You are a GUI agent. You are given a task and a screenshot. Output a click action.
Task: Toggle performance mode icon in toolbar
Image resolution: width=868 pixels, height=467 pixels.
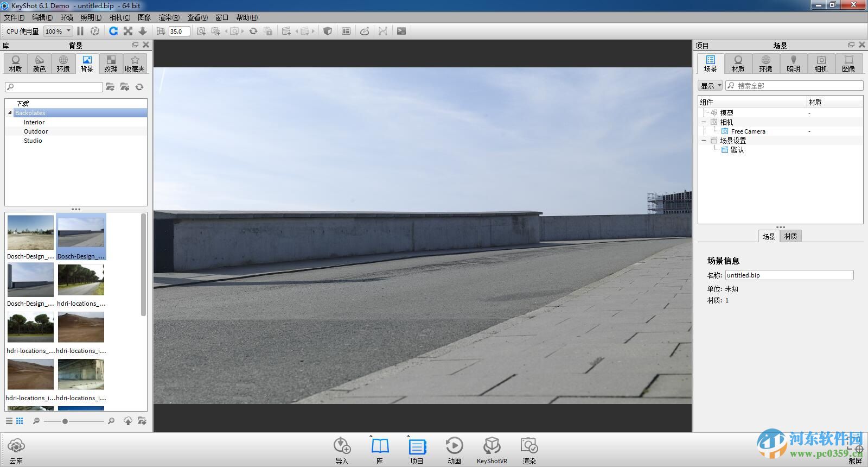tap(95, 31)
